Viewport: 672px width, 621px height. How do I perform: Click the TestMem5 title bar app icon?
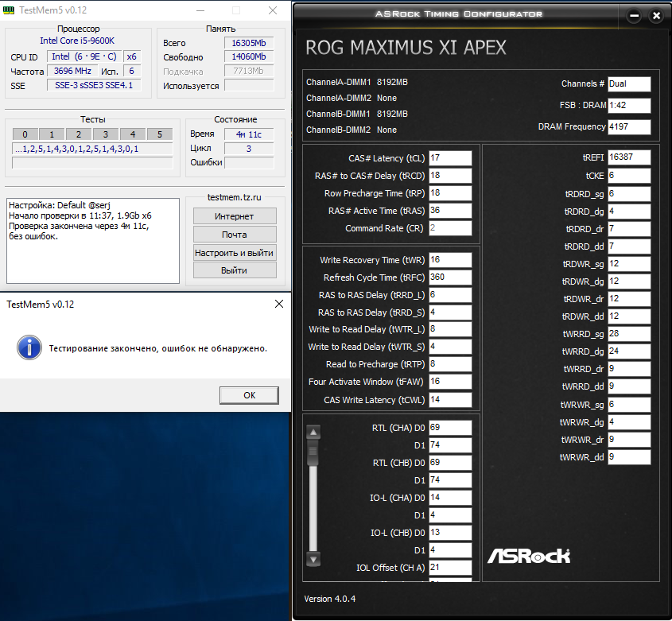tap(9, 10)
